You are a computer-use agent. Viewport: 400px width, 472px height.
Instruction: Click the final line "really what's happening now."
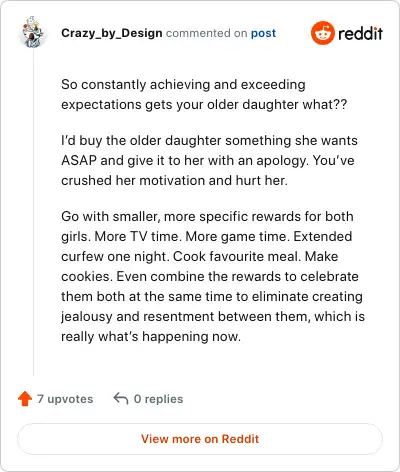click(151, 337)
